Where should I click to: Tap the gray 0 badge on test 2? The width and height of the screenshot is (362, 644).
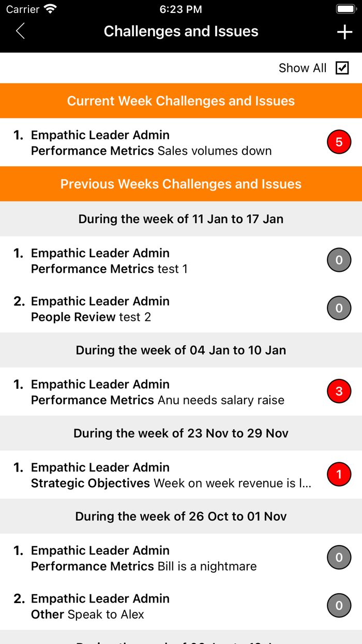[x=339, y=309]
